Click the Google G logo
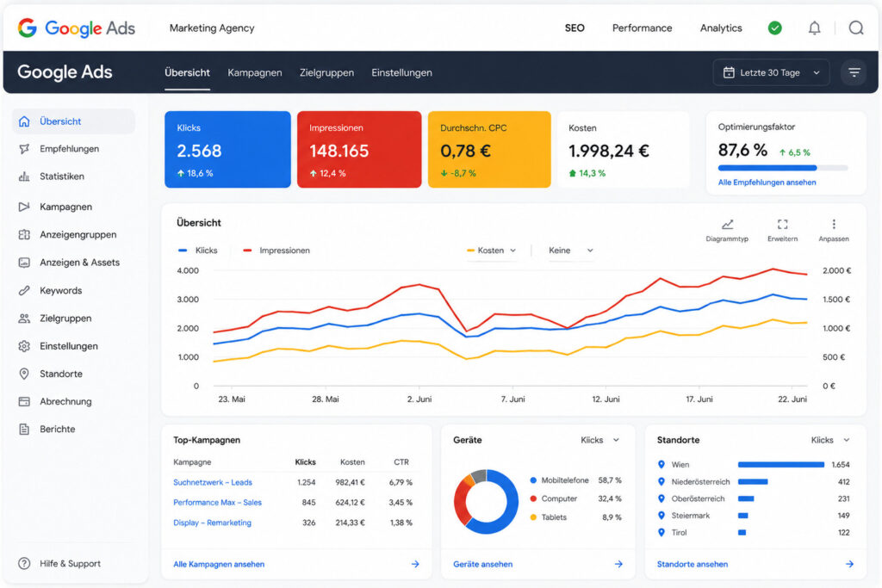 point(27,28)
